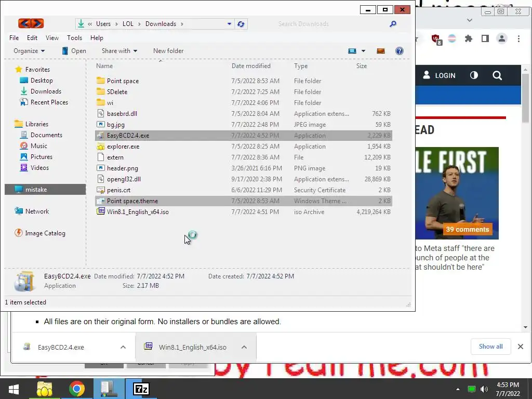Viewport: 532px width, 399px height.
Task: Sort by the Size column header
Action: click(x=362, y=66)
